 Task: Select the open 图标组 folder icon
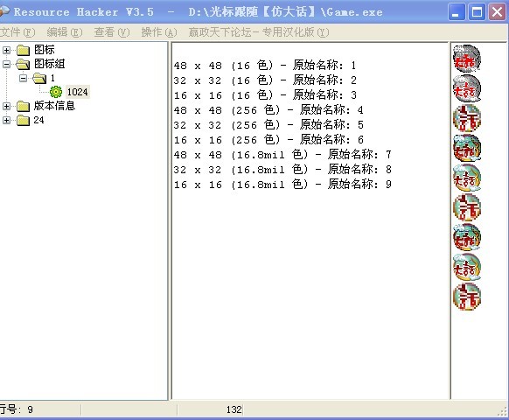pos(23,64)
